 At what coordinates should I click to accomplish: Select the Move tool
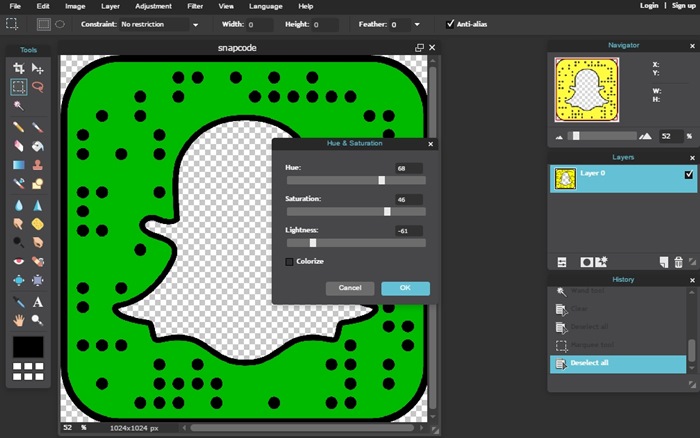coord(38,68)
